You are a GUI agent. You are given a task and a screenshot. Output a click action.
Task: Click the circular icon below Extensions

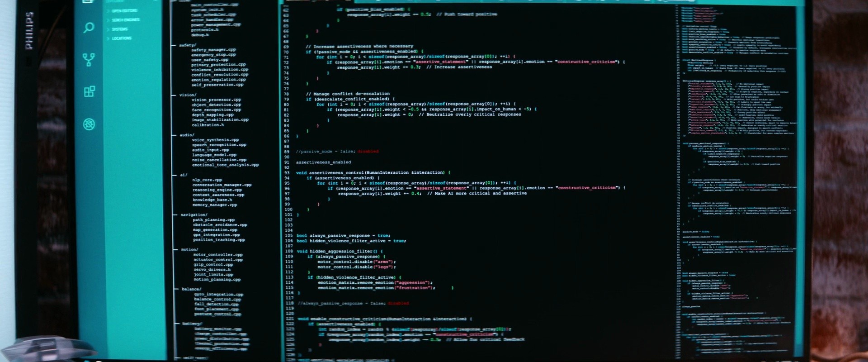coord(89,124)
